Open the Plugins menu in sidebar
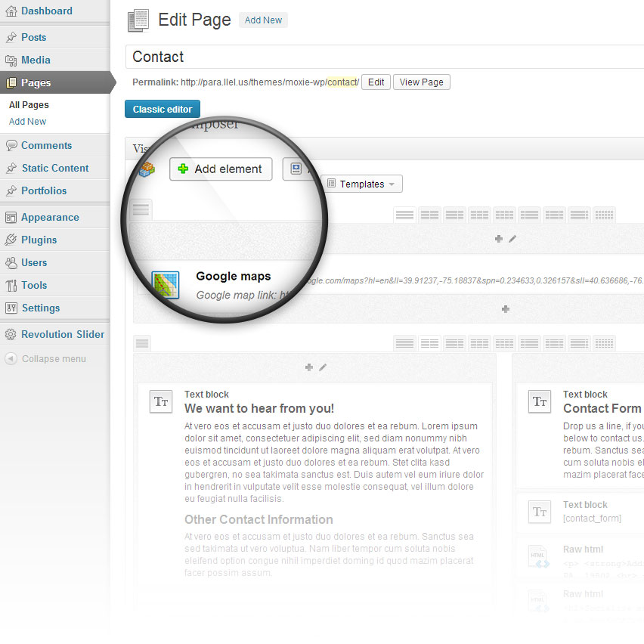644x644 pixels. pos(39,240)
